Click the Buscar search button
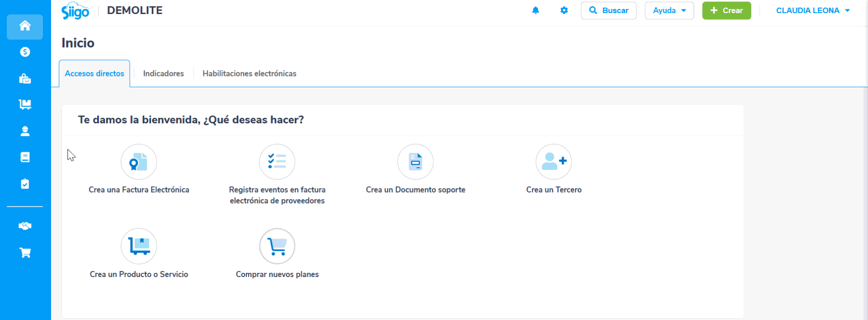868x320 pixels. click(x=609, y=10)
